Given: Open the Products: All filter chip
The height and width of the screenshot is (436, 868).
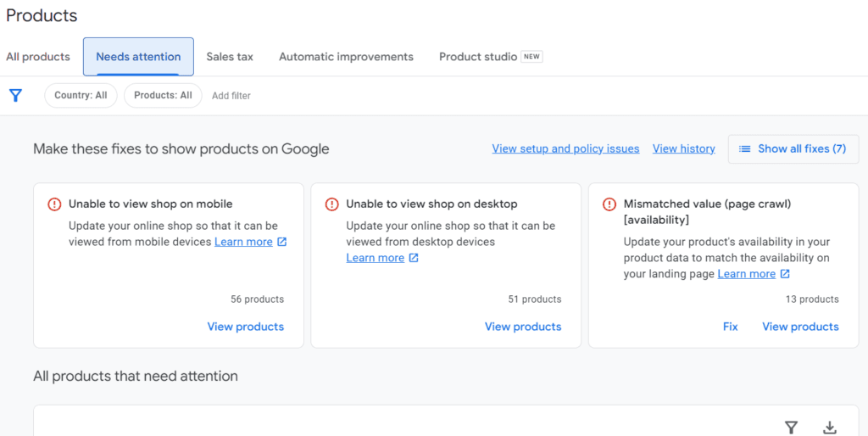Looking at the screenshot, I should point(164,95).
